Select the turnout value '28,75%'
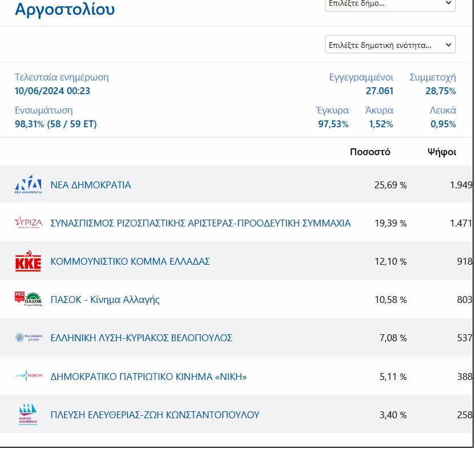 (x=441, y=91)
